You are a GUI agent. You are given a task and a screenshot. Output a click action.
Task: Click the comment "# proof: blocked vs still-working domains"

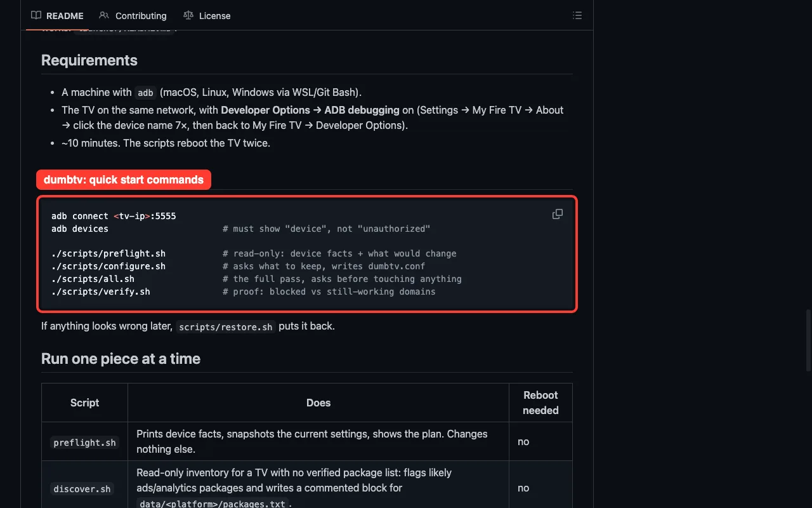(329, 291)
